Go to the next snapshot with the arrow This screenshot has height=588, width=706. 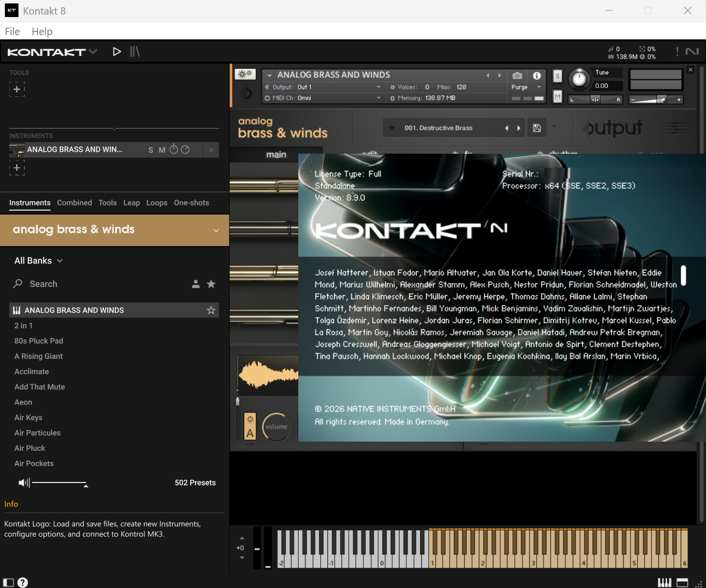click(519, 127)
